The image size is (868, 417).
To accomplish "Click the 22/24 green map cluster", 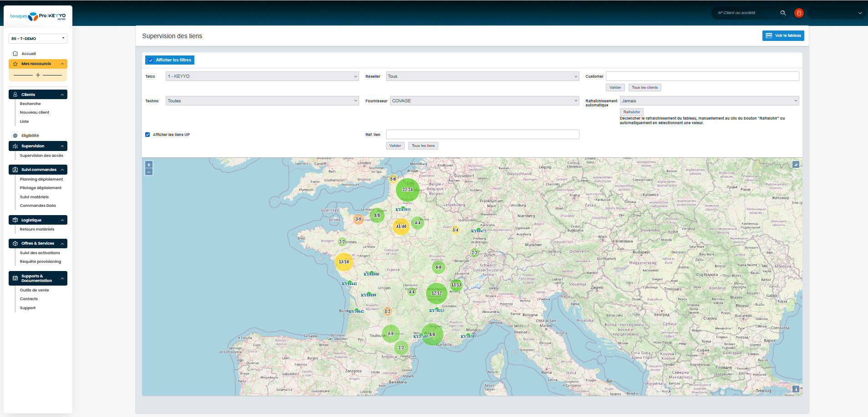I will tap(407, 190).
